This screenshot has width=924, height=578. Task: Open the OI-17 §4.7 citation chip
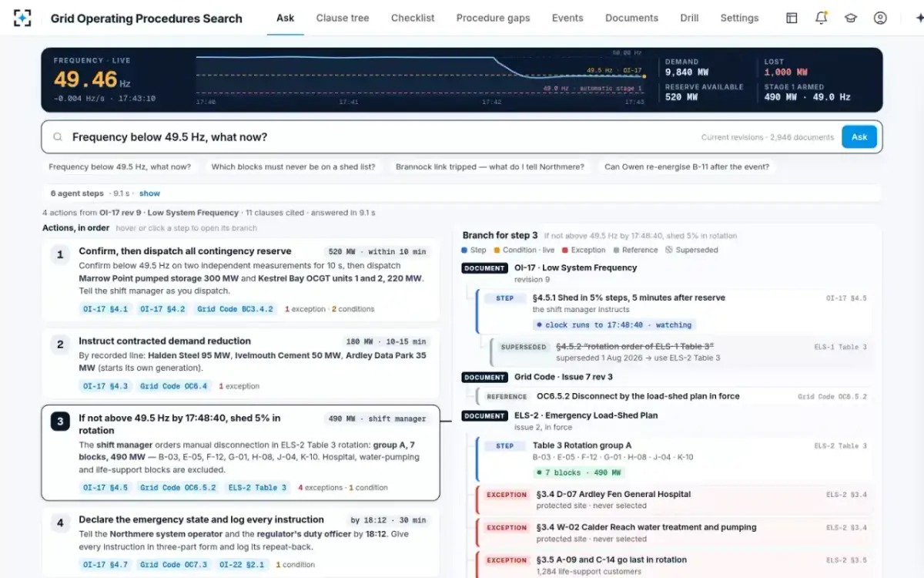pyautogui.click(x=105, y=565)
